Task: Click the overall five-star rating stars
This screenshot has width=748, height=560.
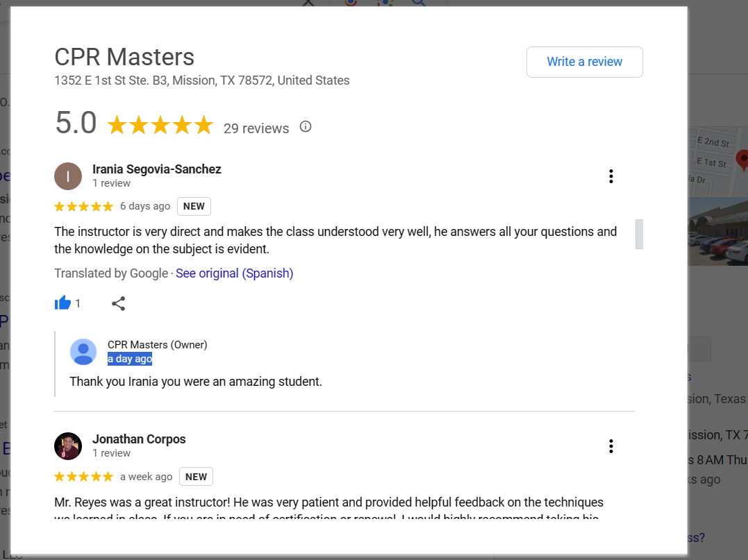Action: click(x=160, y=126)
